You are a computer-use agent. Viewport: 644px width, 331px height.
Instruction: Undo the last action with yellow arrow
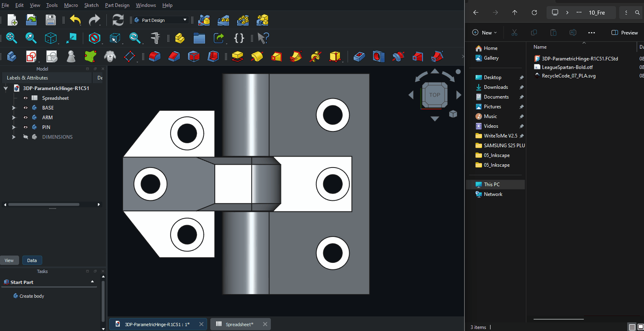76,20
